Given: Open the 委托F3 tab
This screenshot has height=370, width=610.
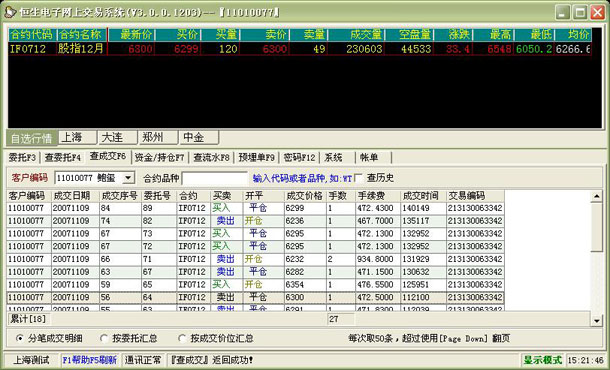Looking at the screenshot, I should 22,158.
